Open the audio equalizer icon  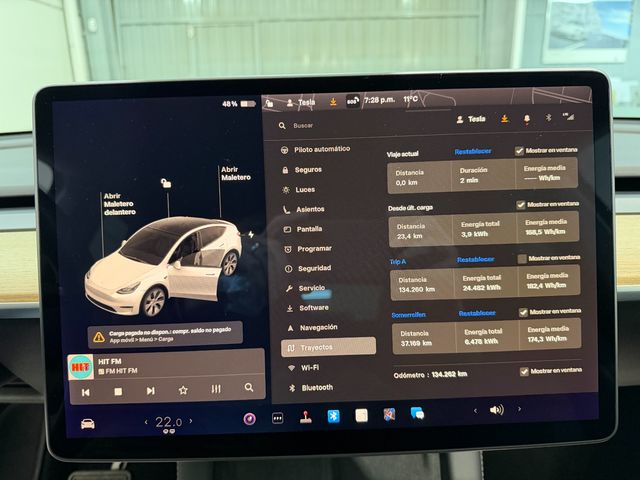pyautogui.click(x=216, y=389)
